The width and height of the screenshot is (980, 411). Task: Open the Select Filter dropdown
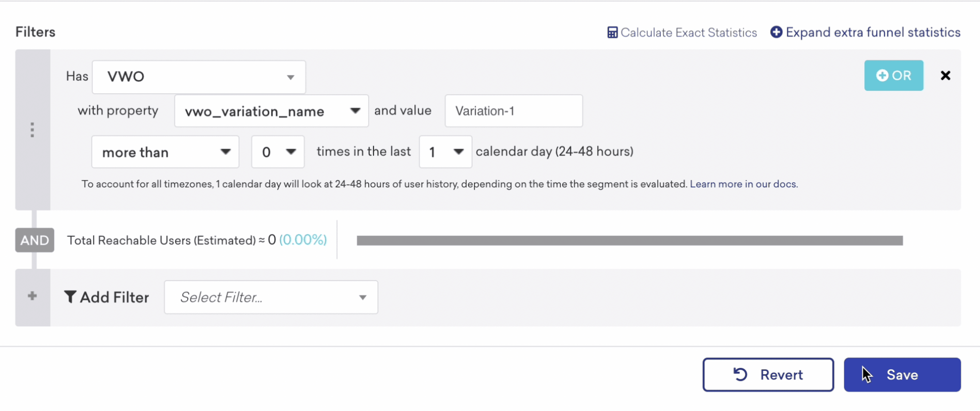point(271,297)
